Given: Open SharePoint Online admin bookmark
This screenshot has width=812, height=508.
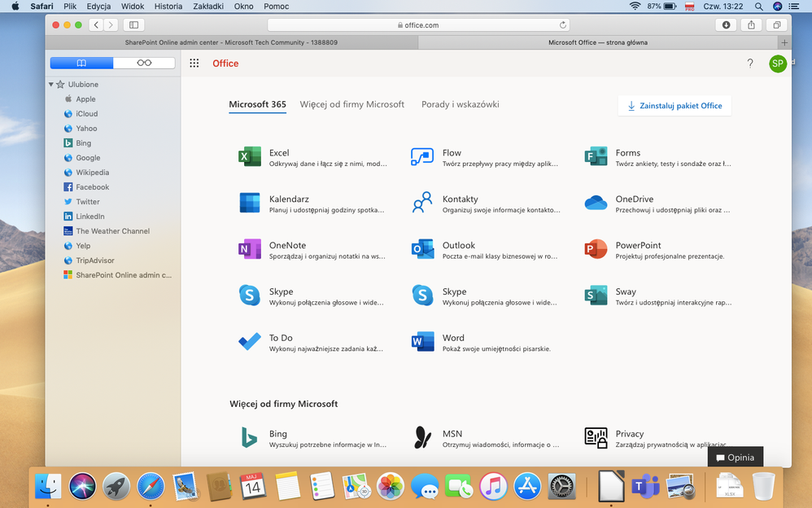Looking at the screenshot, I should 123,275.
